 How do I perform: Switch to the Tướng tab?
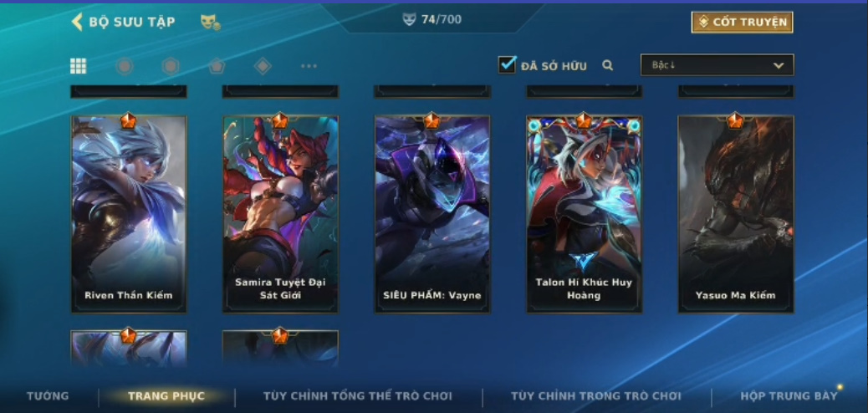49,395
